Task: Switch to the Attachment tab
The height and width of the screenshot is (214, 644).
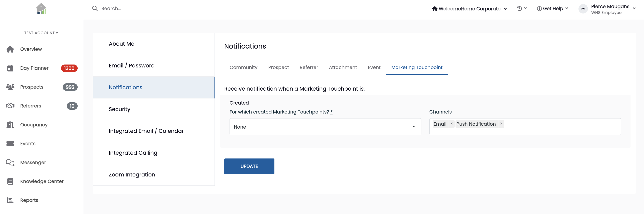Action: point(343,67)
